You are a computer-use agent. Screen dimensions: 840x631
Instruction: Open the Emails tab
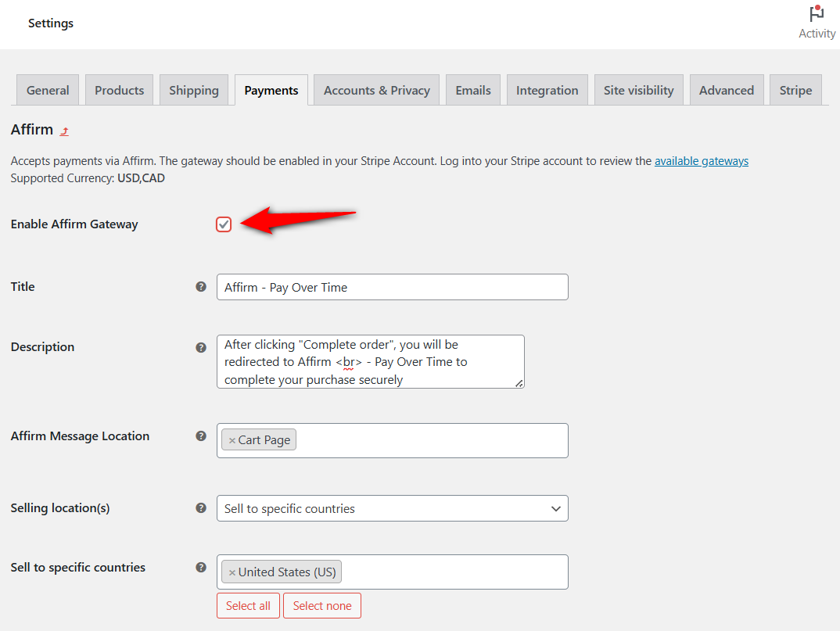[x=473, y=90]
